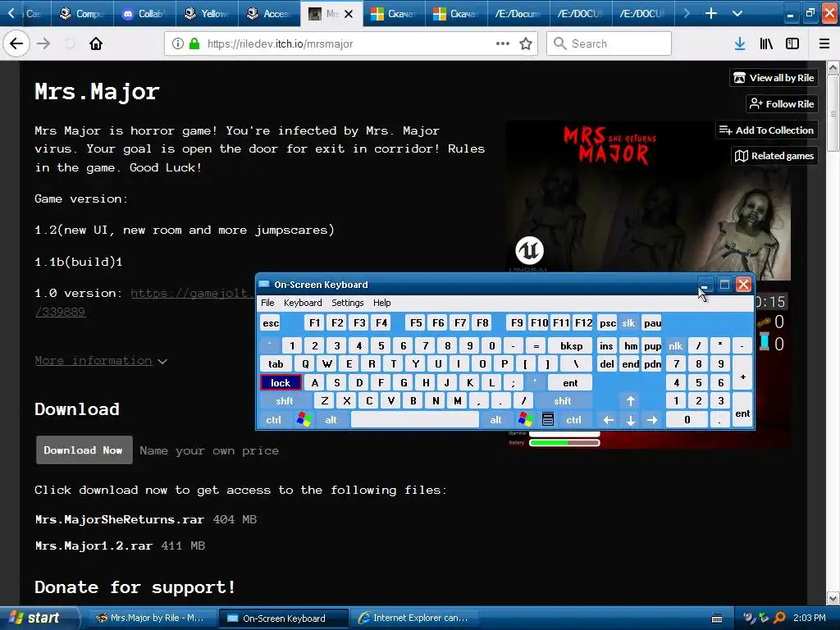Click the esc key on On-Screen Keyboard
This screenshot has height=630, width=840.
(271, 323)
